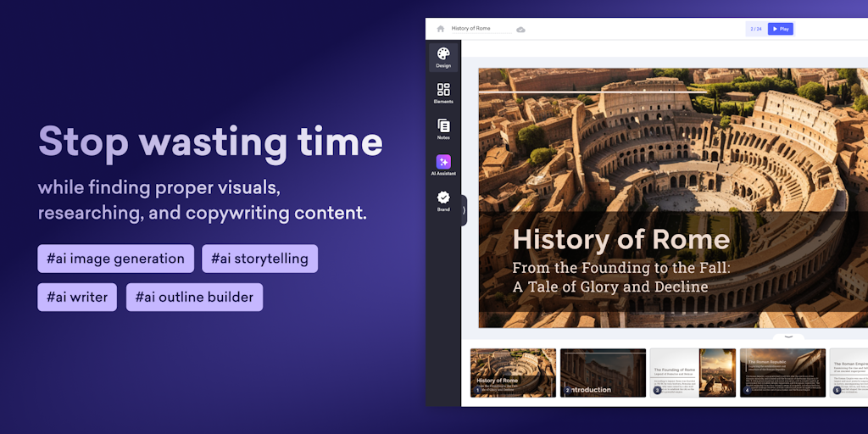Go to the home page icon
Image resolution: width=868 pixels, height=434 pixels.
point(441,29)
